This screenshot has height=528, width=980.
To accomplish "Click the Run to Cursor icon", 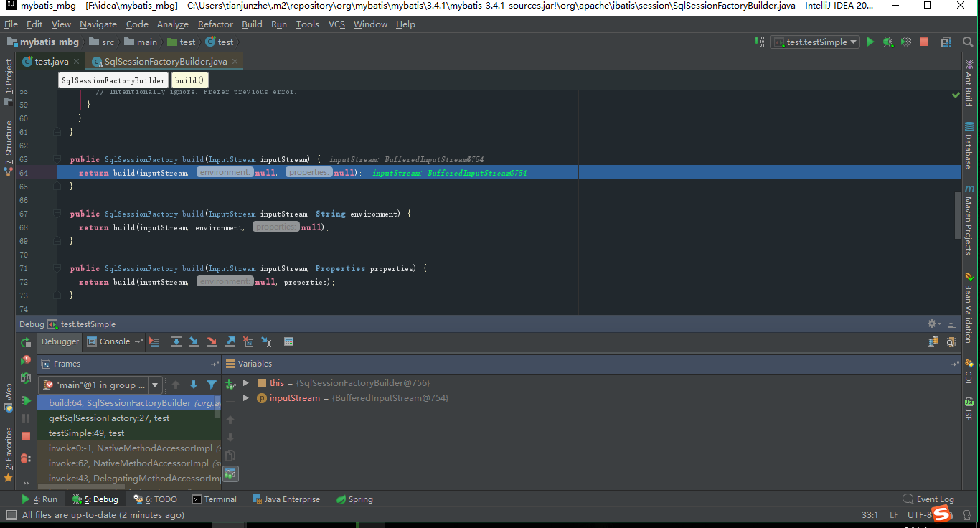I will tap(267, 341).
